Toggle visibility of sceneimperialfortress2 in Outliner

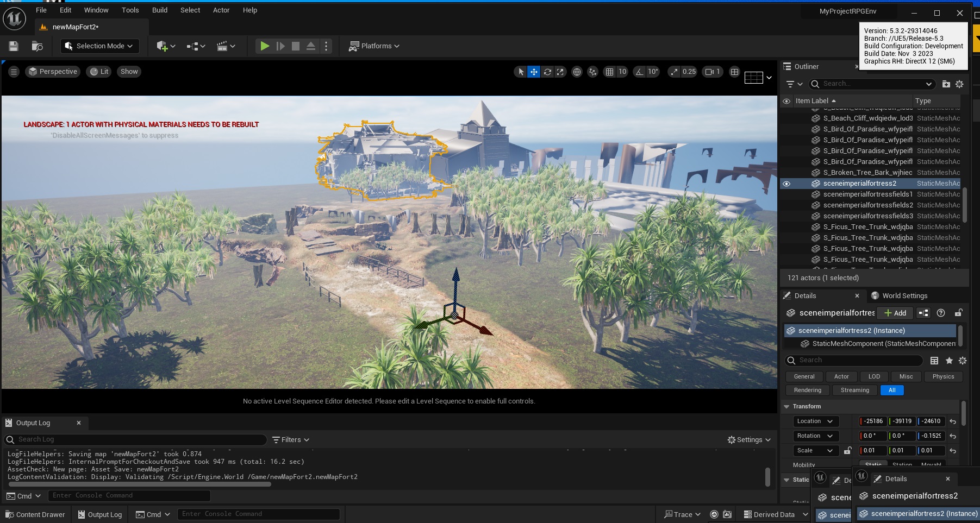click(787, 184)
